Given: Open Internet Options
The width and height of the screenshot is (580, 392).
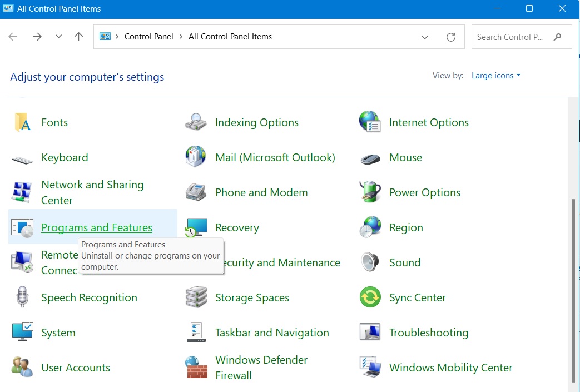Looking at the screenshot, I should click(x=429, y=122).
